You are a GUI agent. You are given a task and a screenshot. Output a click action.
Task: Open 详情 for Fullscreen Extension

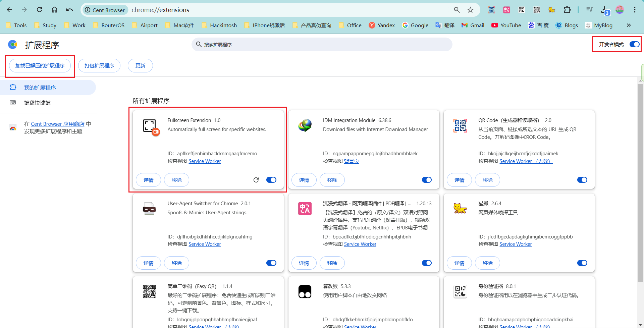click(x=148, y=180)
